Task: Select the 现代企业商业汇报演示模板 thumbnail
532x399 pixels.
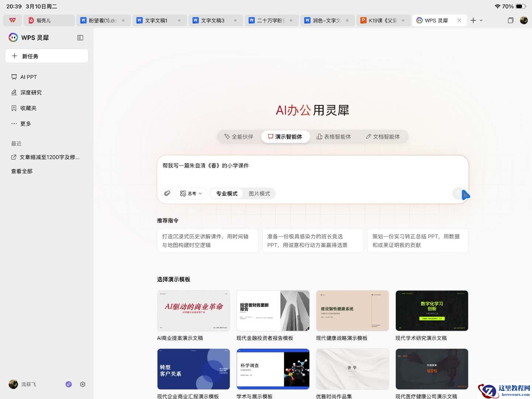Action: click(x=194, y=369)
